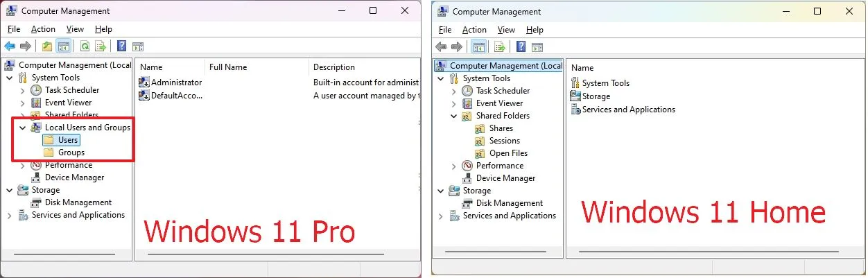Viewport: 868px width, 278px height.
Task: Select Local Users and Groups in Pro window tree
Action: (87, 128)
